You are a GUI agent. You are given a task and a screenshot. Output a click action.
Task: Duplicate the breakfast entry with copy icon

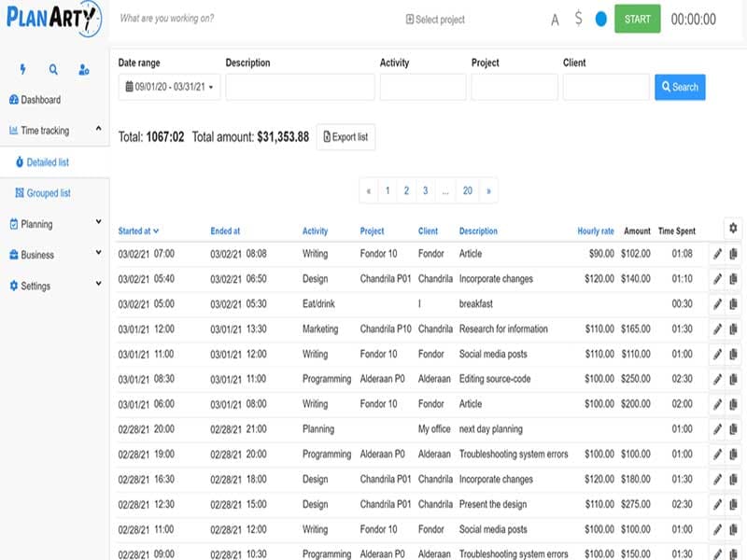coord(733,303)
